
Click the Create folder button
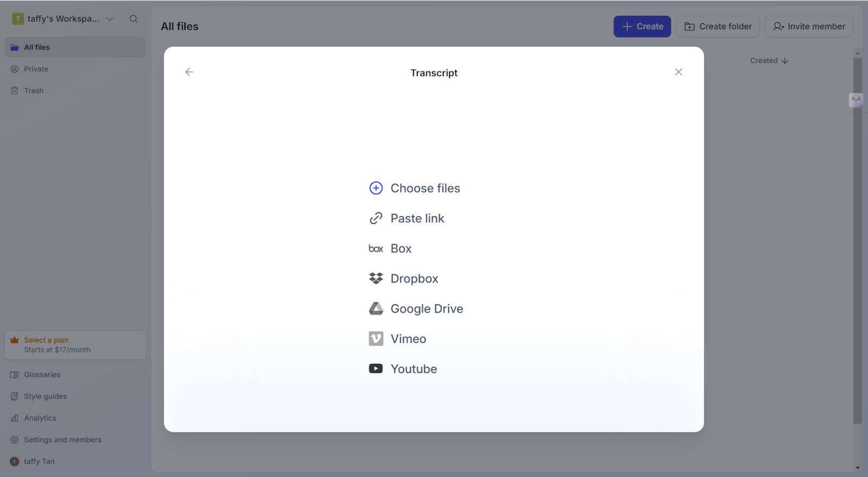pos(718,27)
